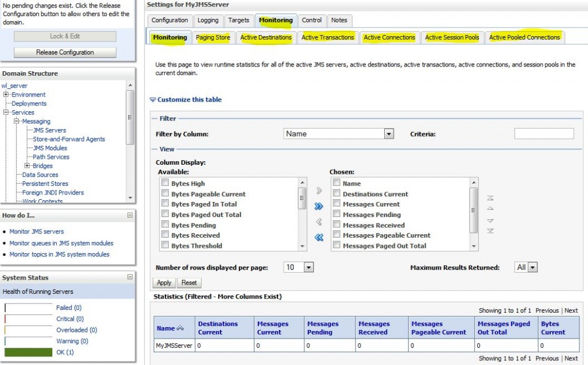Select Store-and-Forward Agents tree item
Image resolution: width=588 pixels, height=365 pixels.
(69, 139)
